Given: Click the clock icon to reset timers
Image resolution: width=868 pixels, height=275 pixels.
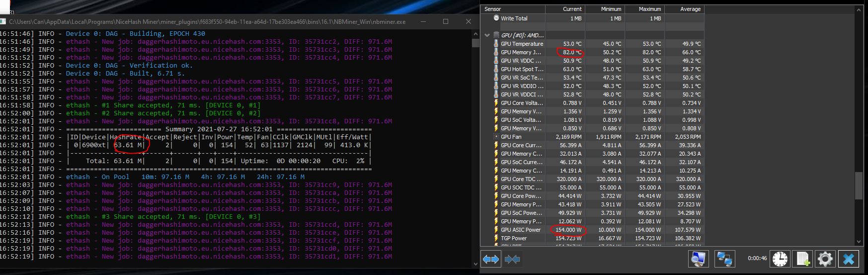Looking at the screenshot, I should tap(780, 259).
